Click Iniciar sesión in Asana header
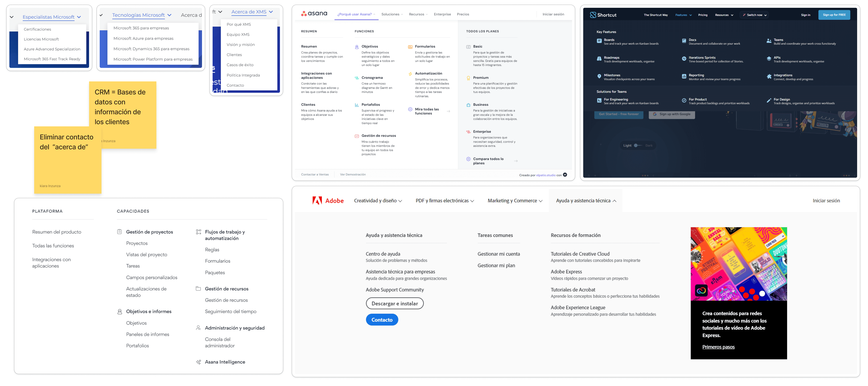Screen dimensions: 868x386 pyautogui.click(x=553, y=14)
